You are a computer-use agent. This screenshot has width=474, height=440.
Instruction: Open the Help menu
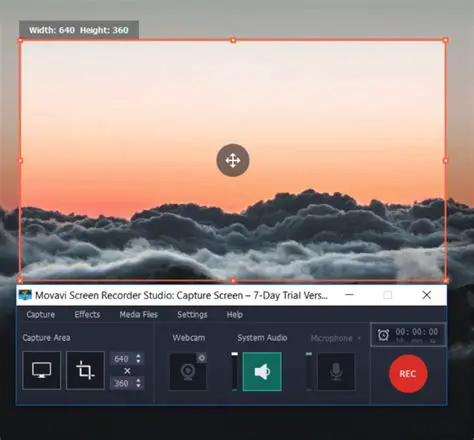pyautogui.click(x=235, y=314)
